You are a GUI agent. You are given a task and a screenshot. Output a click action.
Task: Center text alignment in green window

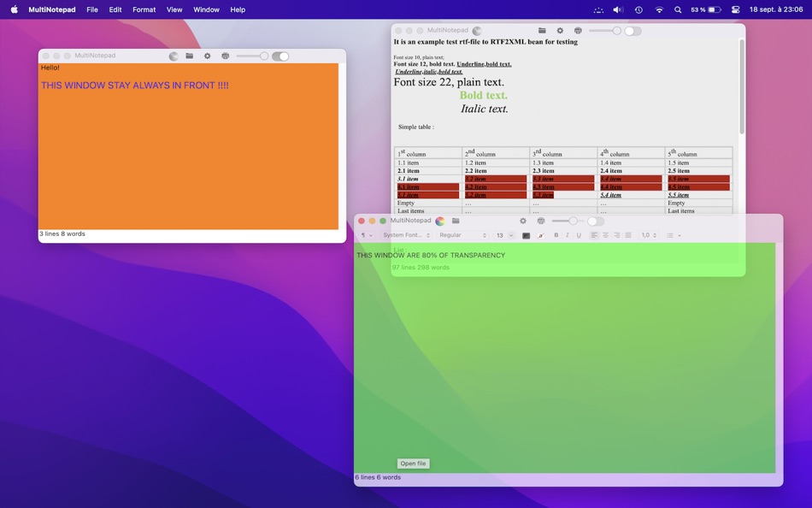click(605, 235)
